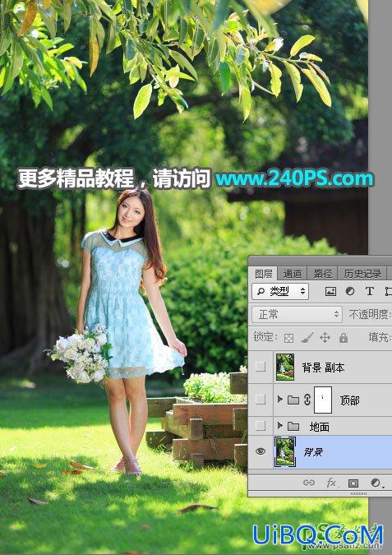The height and width of the screenshot is (555, 392).
Task: Show the 背景 副本 layer visibility box
Action: tap(261, 367)
